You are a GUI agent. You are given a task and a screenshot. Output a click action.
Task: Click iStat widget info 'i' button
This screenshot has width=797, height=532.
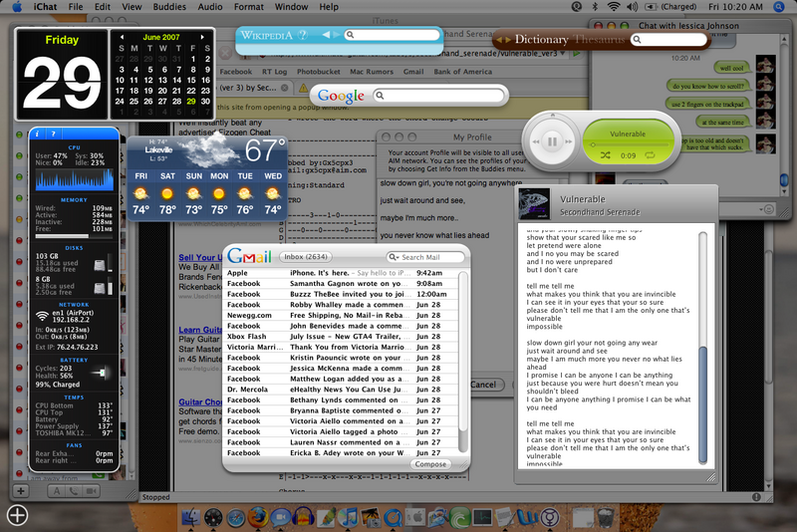coord(38,134)
